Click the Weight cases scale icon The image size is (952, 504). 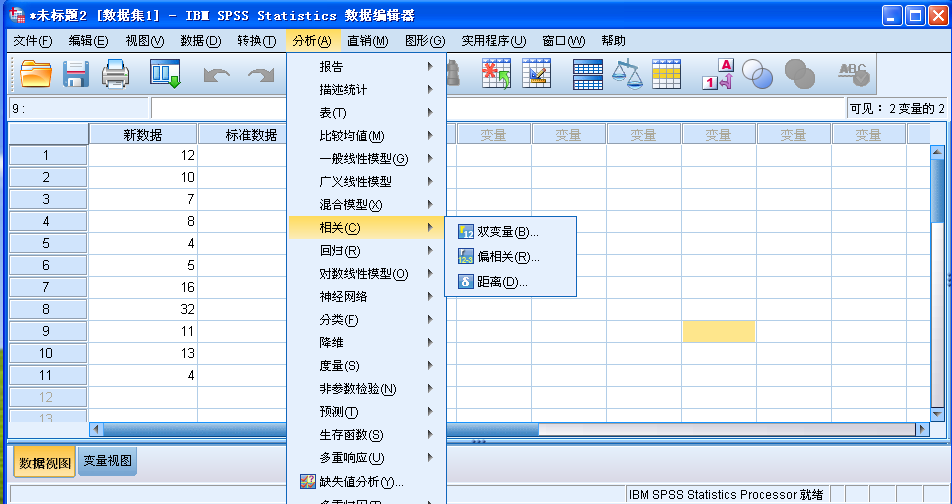click(x=627, y=74)
